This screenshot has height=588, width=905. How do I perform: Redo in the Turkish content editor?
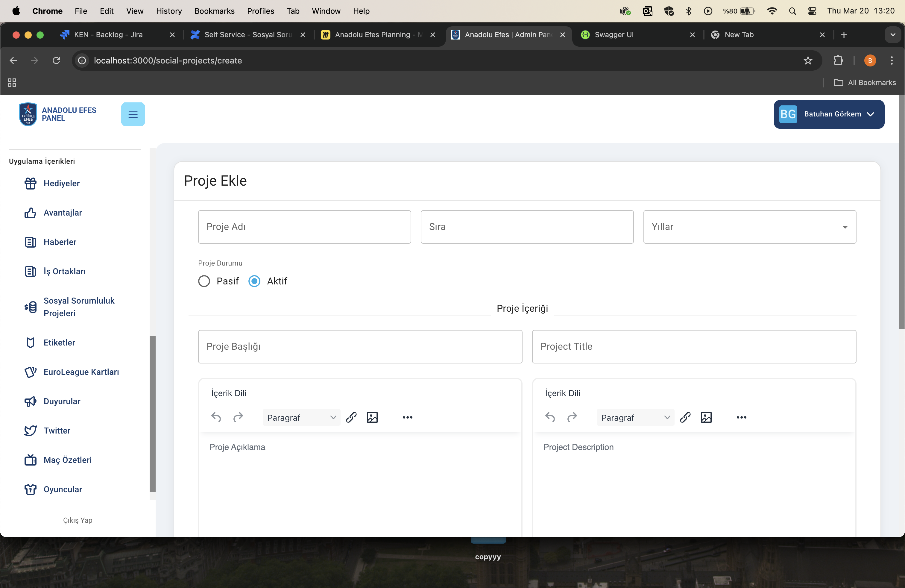coord(238,417)
